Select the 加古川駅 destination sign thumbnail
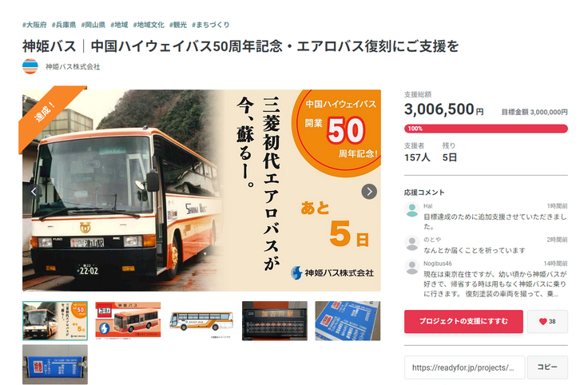 275,320
